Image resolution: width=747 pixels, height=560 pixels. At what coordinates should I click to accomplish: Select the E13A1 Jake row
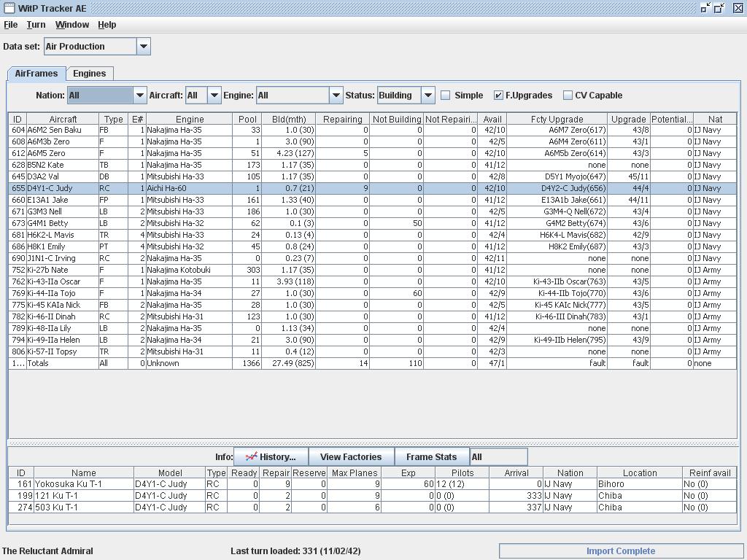tap(373, 200)
